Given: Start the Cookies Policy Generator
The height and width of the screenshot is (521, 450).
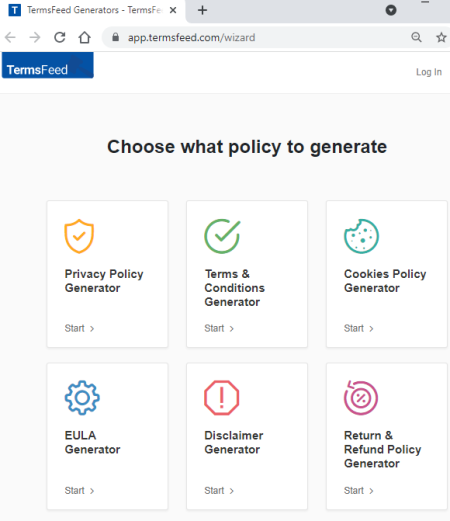Looking at the screenshot, I should [359, 328].
